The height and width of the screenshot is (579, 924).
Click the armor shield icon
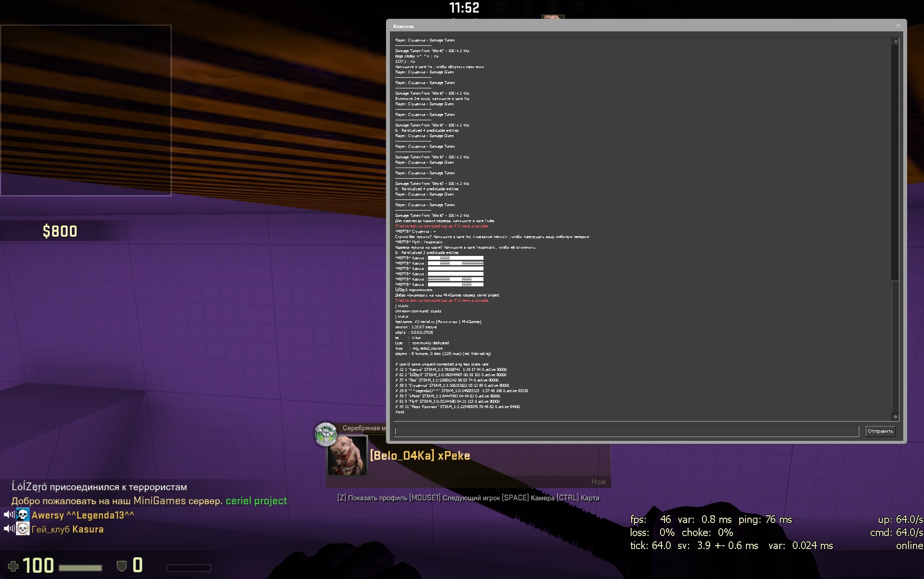[122, 565]
